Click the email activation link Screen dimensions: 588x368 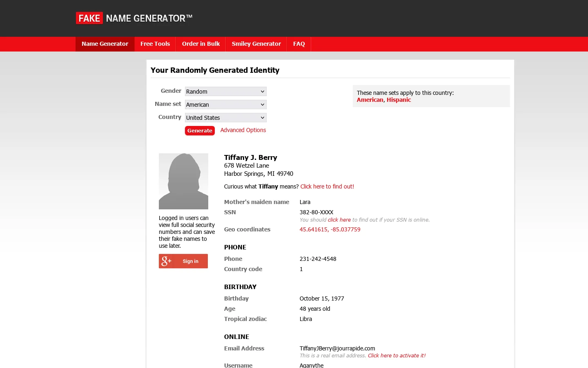[x=396, y=355]
